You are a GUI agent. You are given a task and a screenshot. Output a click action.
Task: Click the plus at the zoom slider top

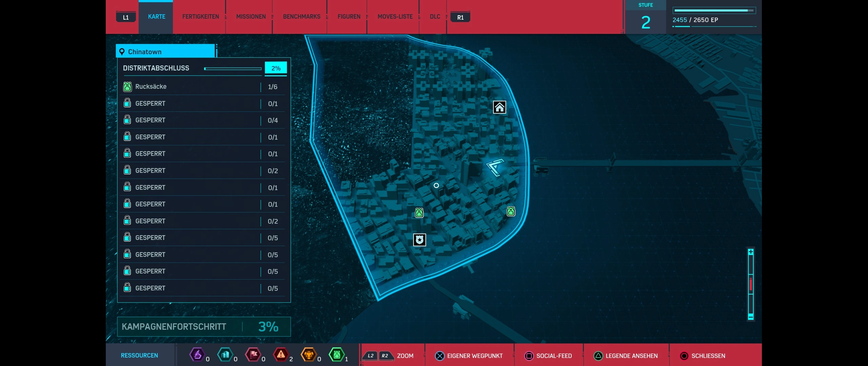click(751, 252)
